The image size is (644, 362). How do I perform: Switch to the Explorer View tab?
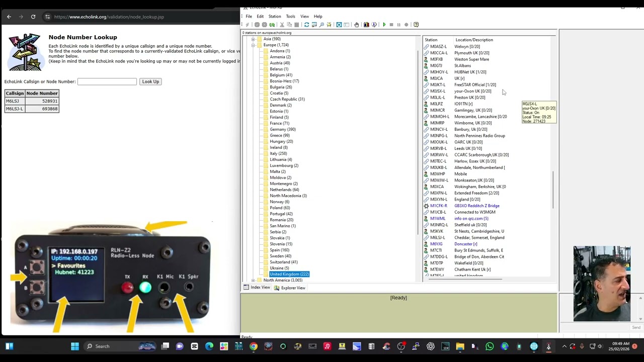coord(290,288)
